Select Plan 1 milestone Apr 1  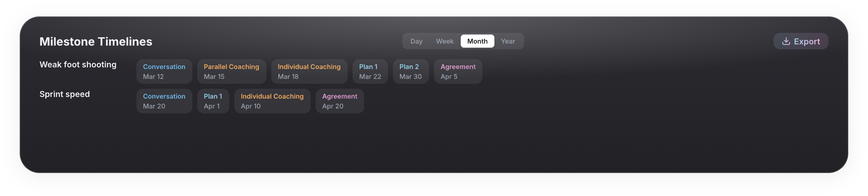(x=213, y=101)
